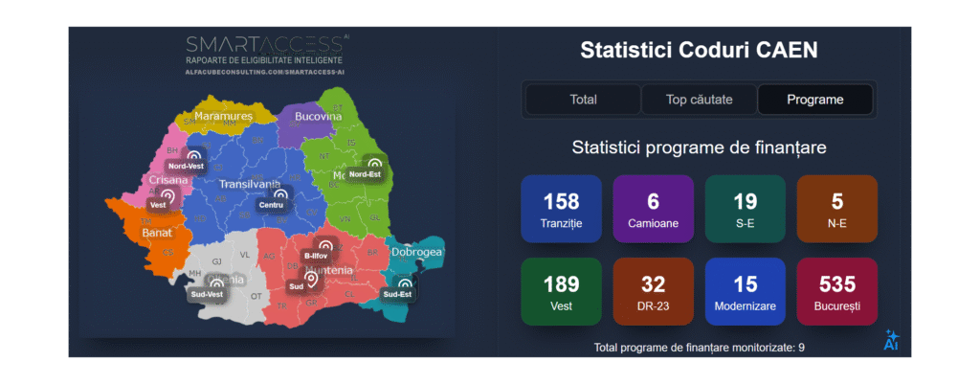Open the Modernizare program card
This screenshot has height=384, width=980.
(745, 291)
